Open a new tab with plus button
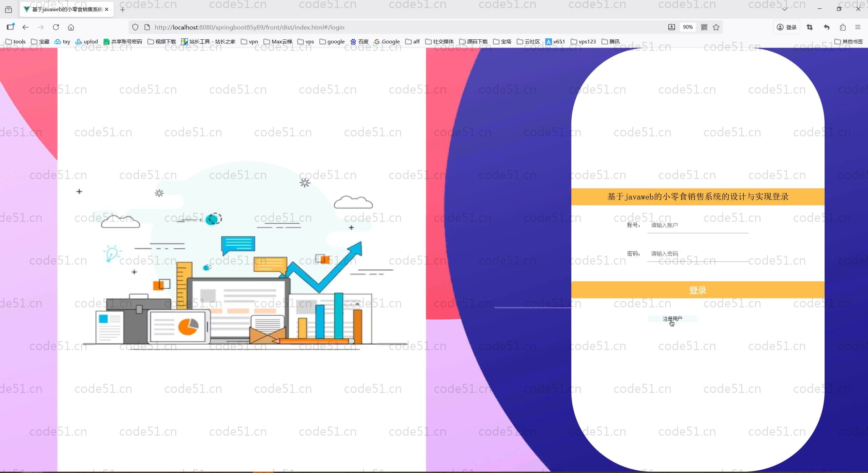868x473 pixels. click(123, 10)
